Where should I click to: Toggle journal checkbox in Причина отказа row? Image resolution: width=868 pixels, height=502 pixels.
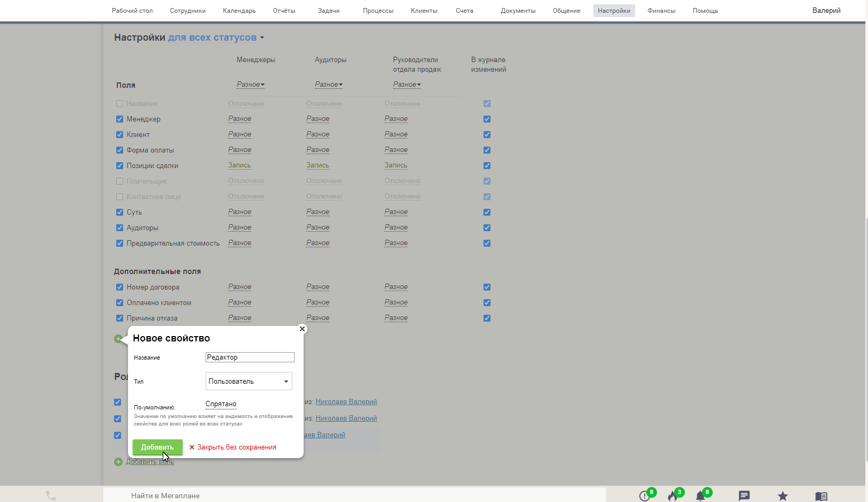[487, 318]
